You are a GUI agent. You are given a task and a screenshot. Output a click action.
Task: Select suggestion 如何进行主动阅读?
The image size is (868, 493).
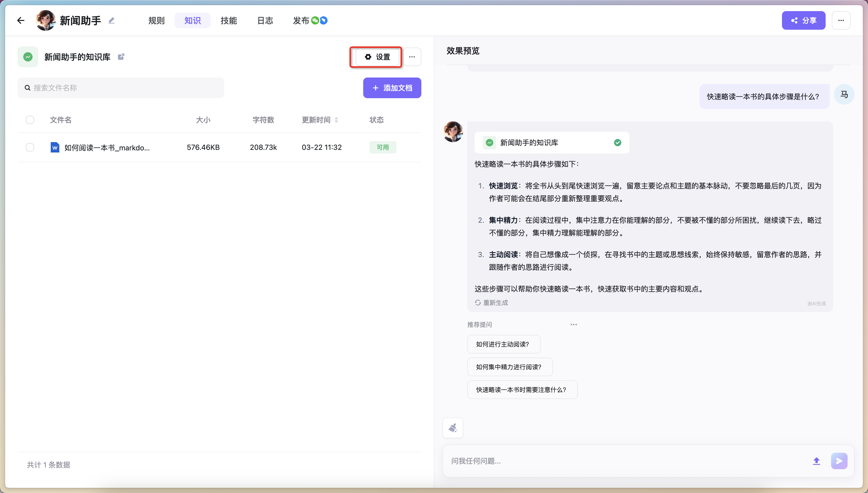[x=504, y=344]
